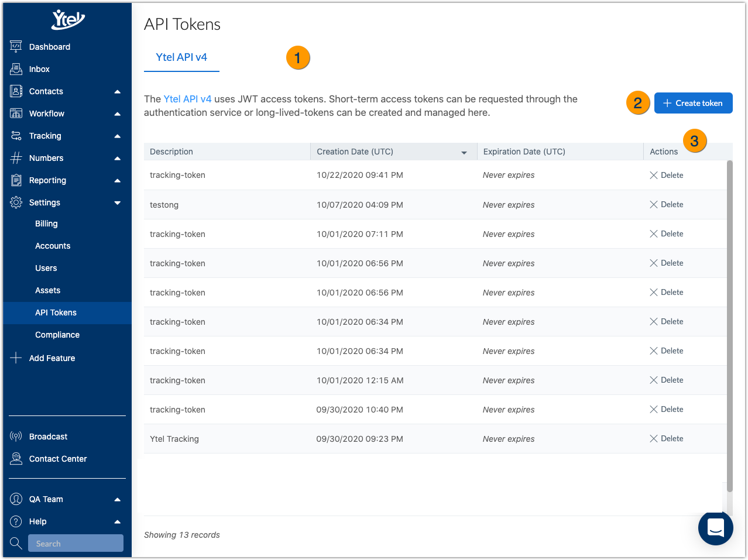This screenshot has width=748, height=560.
Task: Click the 10/22/2020 09:41 PM date cell
Action: 394,176
